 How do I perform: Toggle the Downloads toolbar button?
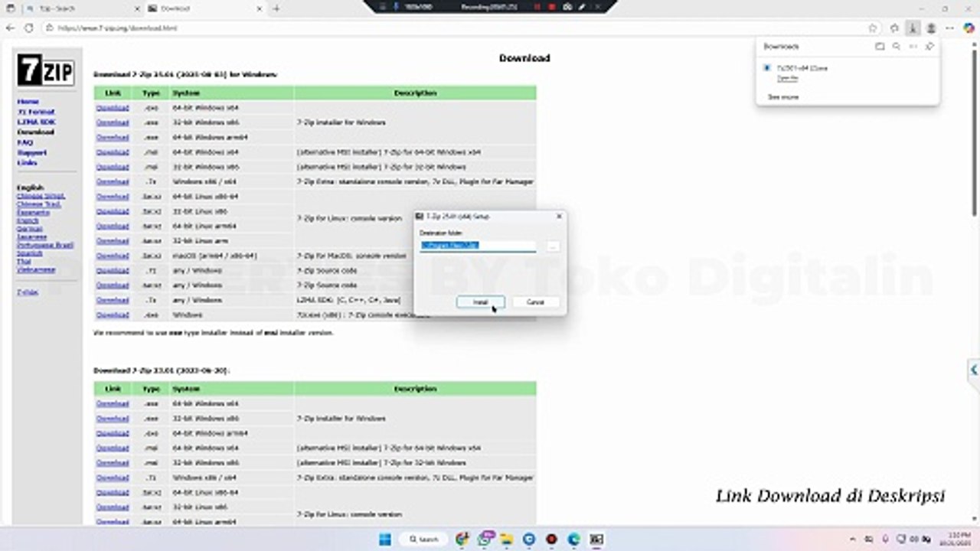pos(913,28)
